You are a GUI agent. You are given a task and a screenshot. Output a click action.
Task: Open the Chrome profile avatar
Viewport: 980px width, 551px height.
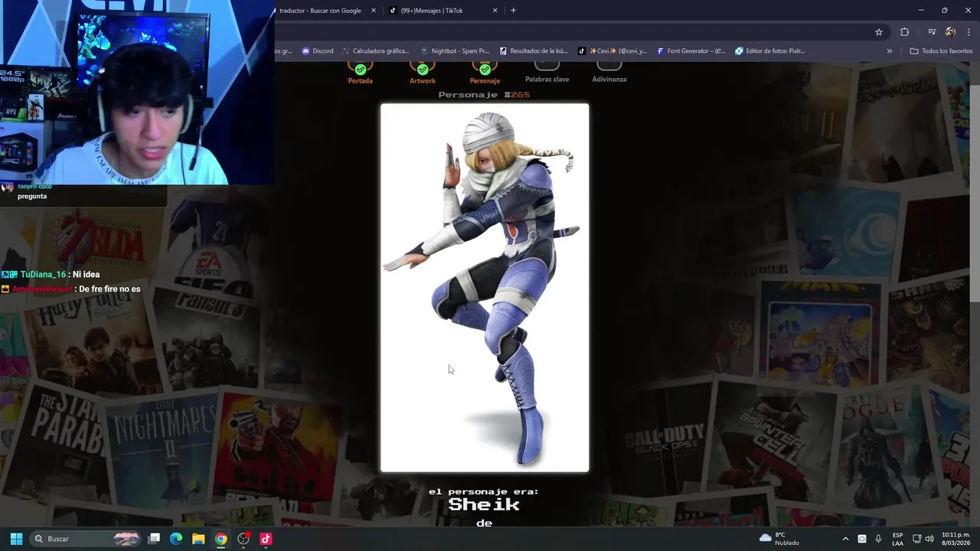950,32
